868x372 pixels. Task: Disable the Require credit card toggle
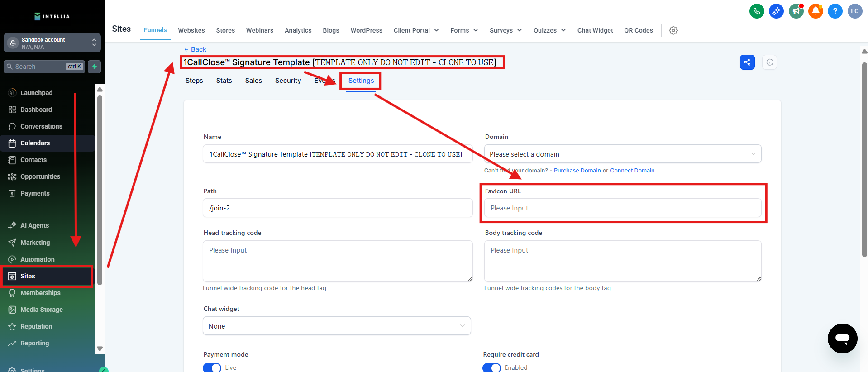pyautogui.click(x=491, y=367)
